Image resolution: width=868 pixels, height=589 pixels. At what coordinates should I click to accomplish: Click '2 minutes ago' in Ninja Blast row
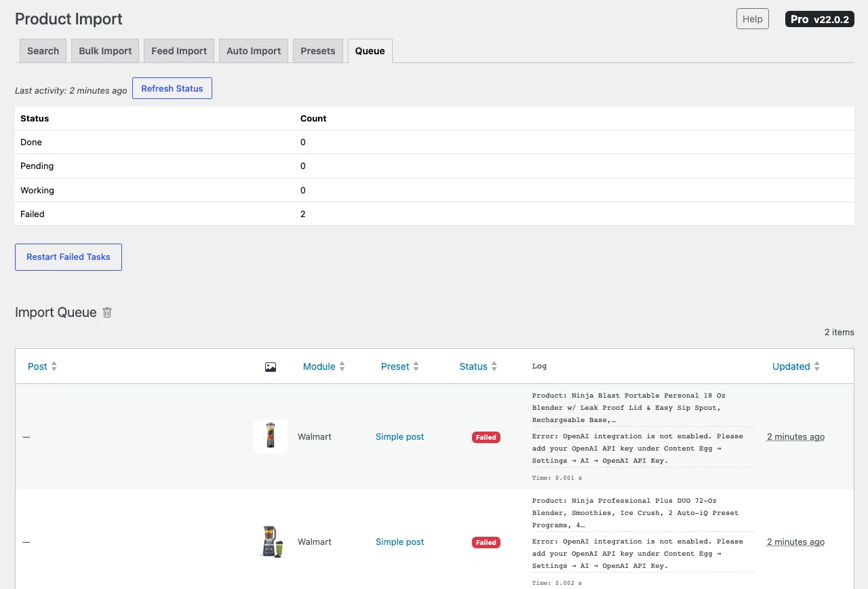[x=796, y=437]
